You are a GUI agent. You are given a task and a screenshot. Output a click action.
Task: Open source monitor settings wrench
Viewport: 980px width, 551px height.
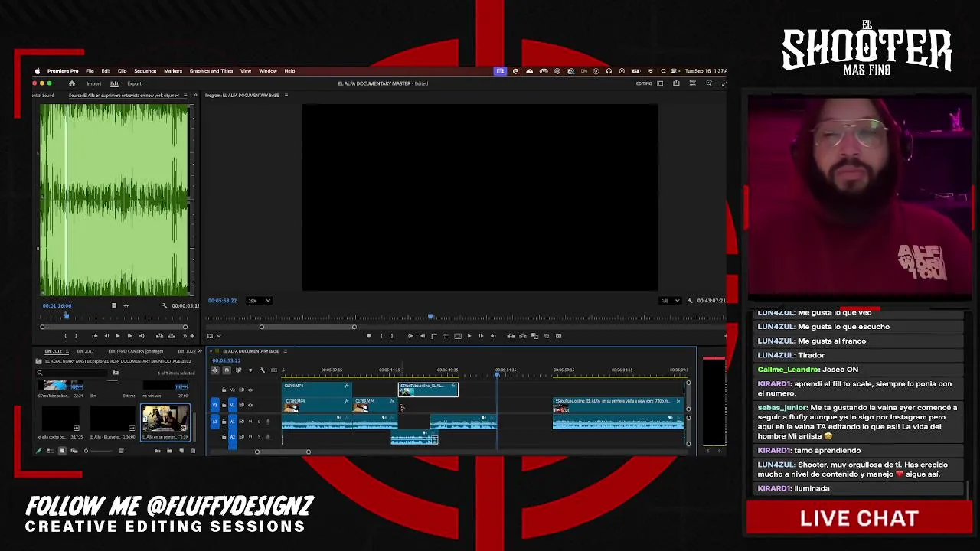[164, 306]
